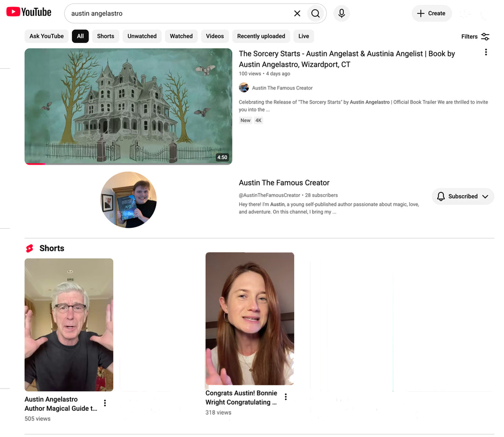Viewport: 504px width, 437px height.
Task: Open the Austin The Famous Creator channel result title
Action: [x=284, y=183]
